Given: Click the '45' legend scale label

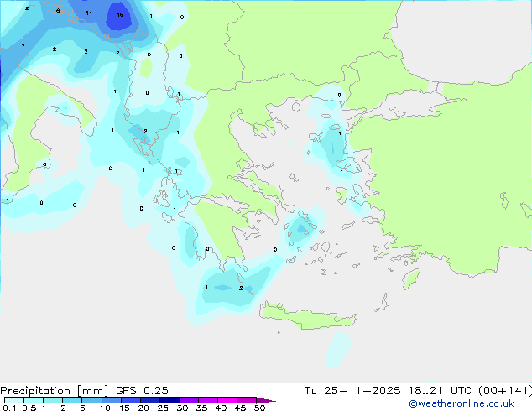Looking at the screenshot, I should [240, 408].
